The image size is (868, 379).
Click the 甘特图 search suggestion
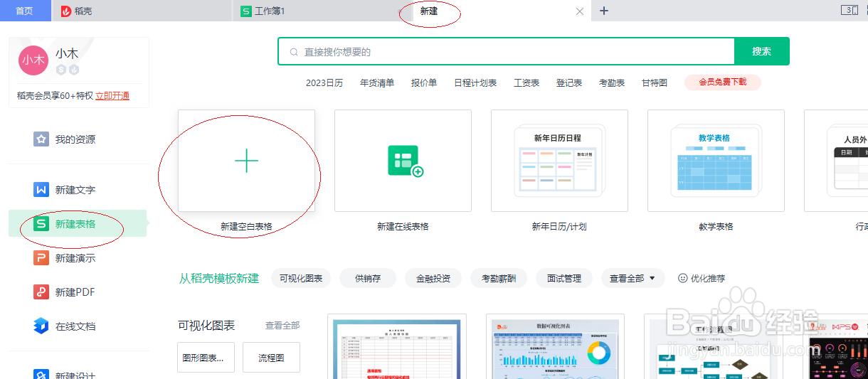(655, 82)
